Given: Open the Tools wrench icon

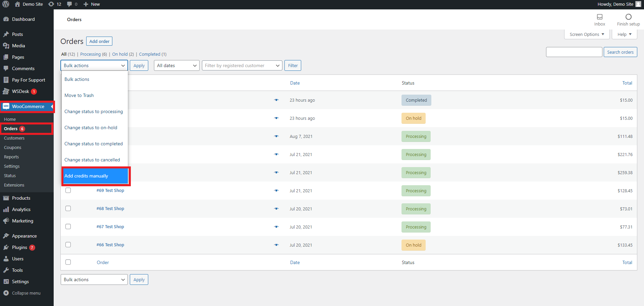Looking at the screenshot, I should [6, 270].
